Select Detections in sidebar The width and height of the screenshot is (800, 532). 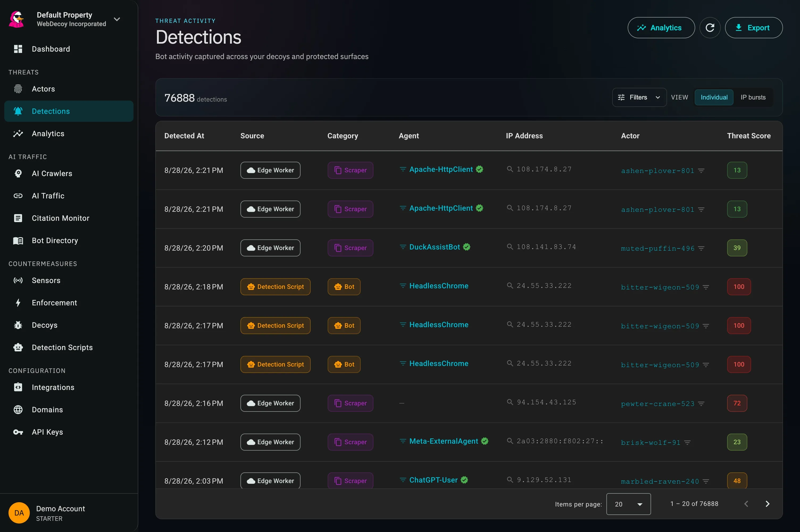point(69,111)
